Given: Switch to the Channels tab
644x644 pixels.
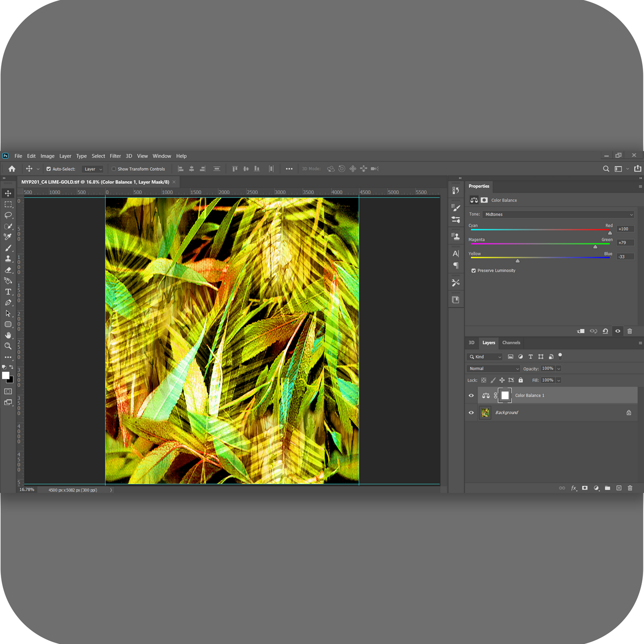Looking at the screenshot, I should 511,343.
